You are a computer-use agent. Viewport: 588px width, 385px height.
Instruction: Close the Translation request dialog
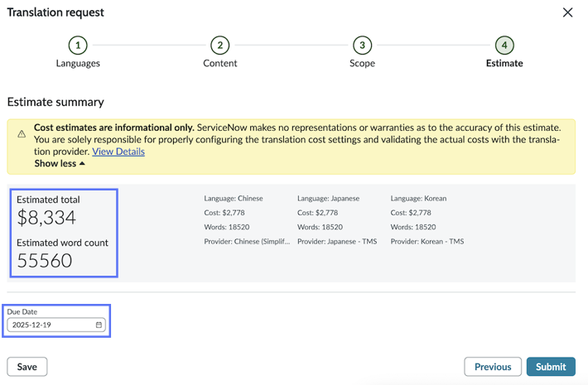[x=567, y=12]
